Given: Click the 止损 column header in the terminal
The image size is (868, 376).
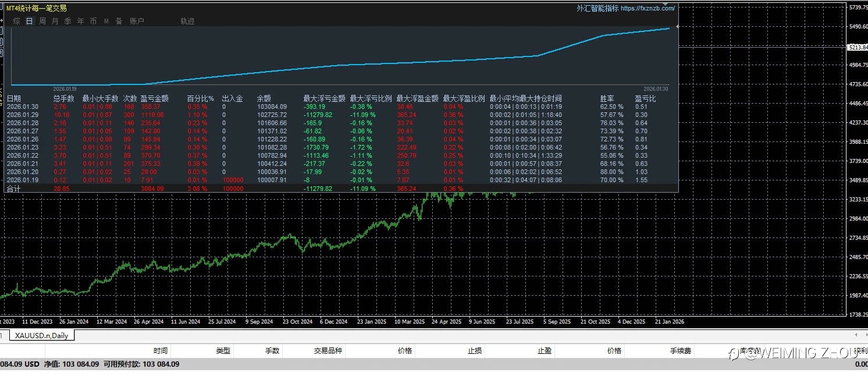Looking at the screenshot, I should point(475,350).
